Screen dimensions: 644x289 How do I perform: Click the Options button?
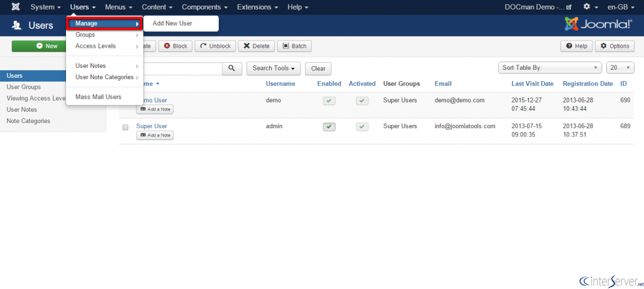(615, 46)
